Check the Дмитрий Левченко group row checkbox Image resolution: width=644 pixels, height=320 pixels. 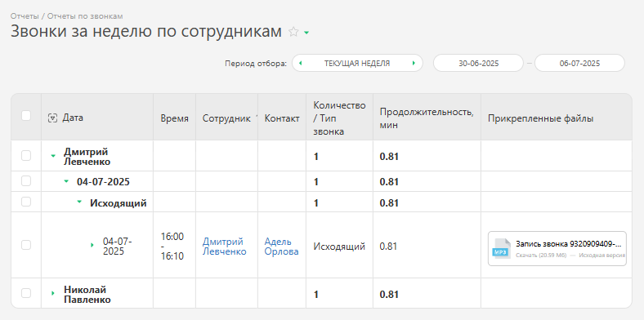(26, 155)
